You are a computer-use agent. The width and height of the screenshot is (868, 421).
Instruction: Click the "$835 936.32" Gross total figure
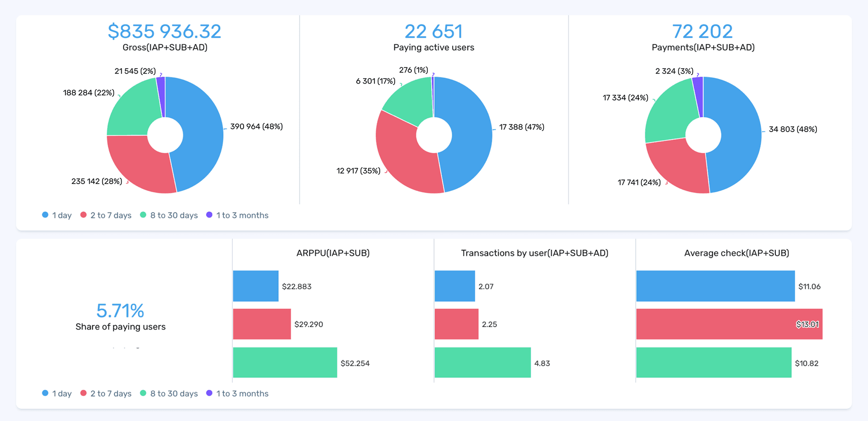point(165,31)
